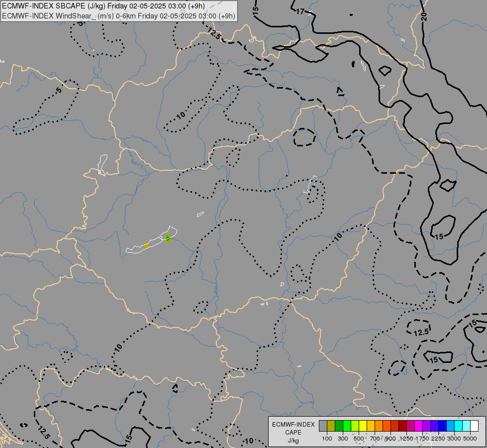Select the purple swatch right of 1750
The height and width of the screenshot is (448, 487).
click(426, 426)
